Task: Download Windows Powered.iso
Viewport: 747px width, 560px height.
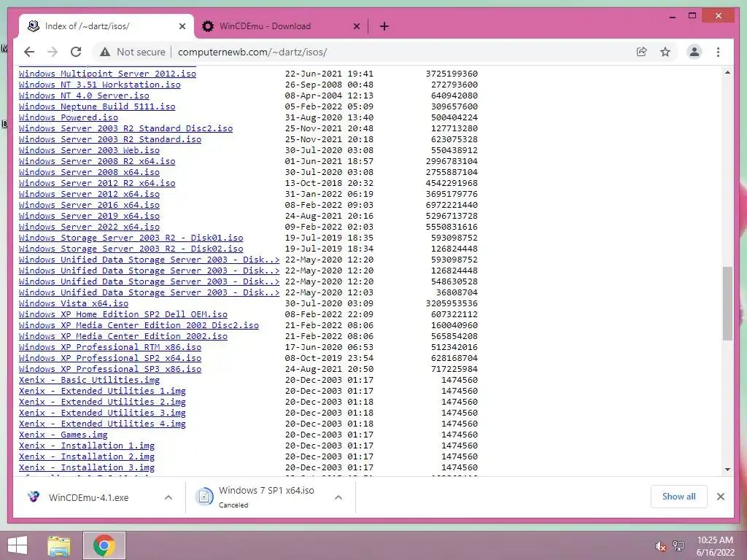Action: click(68, 117)
